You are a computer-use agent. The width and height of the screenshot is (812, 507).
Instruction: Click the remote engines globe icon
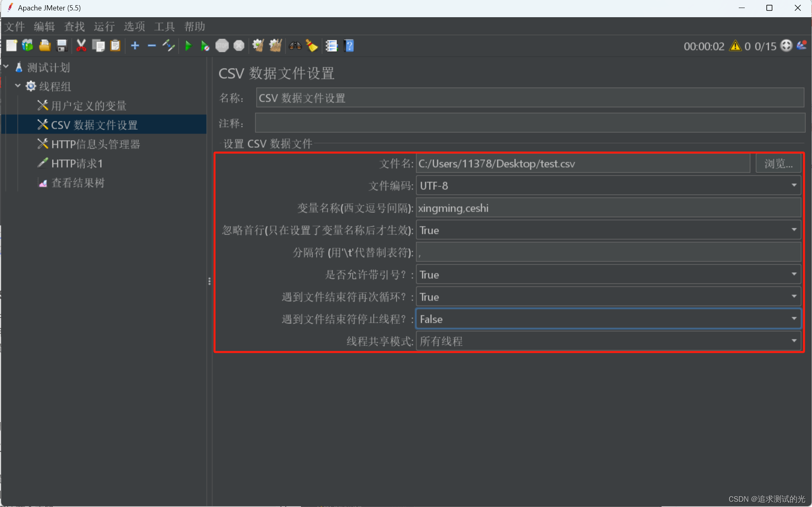786,46
